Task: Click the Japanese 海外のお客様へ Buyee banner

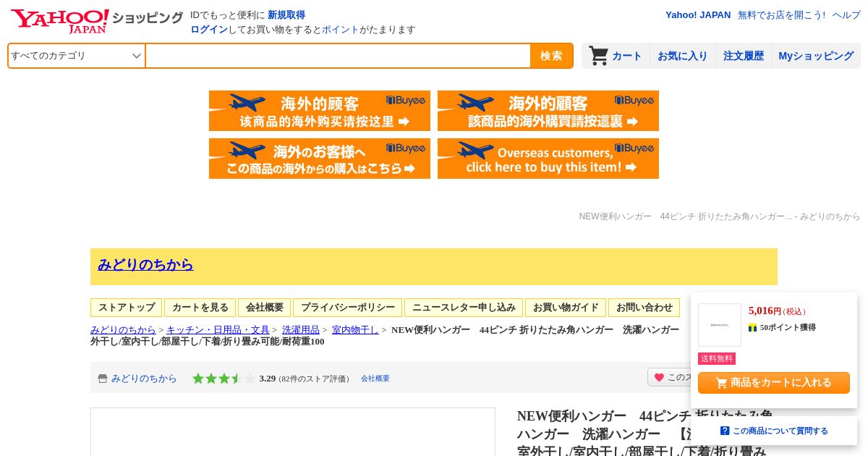Action: pos(320,159)
